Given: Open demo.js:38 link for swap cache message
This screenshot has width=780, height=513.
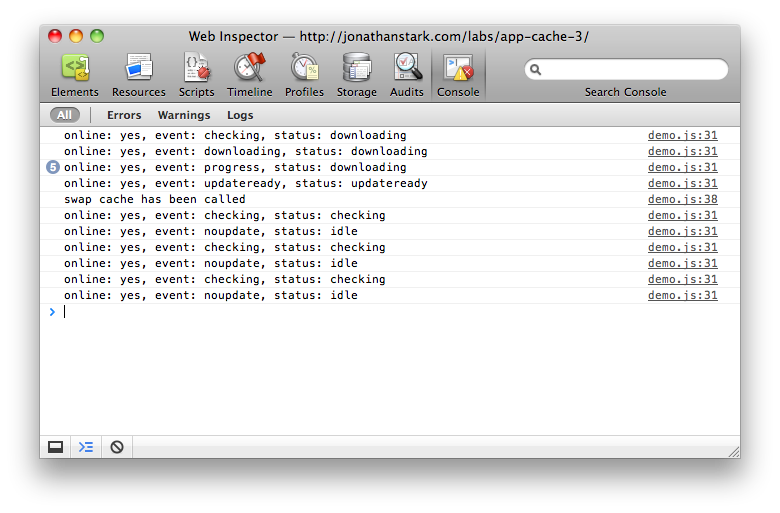Looking at the screenshot, I should click(682, 199).
